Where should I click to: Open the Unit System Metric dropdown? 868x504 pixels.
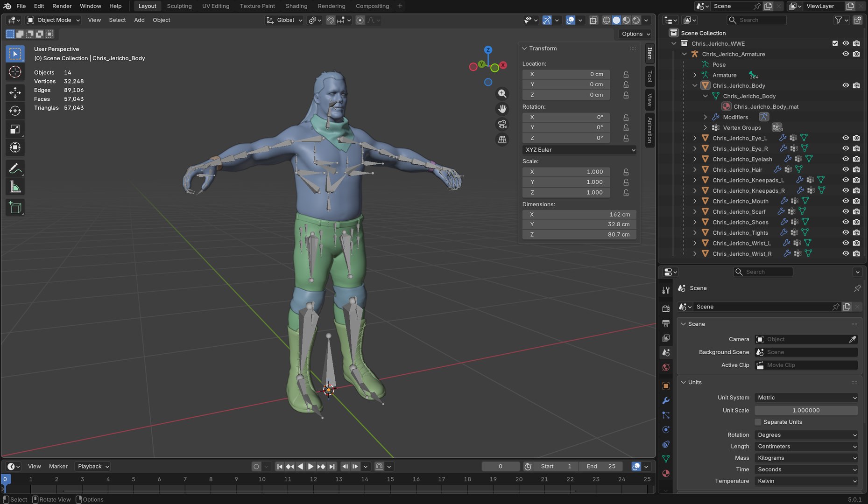(x=806, y=398)
